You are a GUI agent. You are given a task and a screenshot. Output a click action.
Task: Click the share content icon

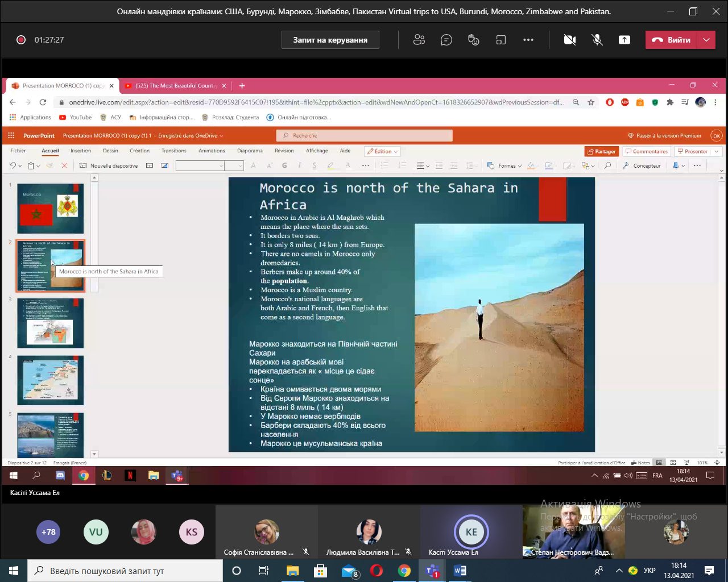click(624, 40)
